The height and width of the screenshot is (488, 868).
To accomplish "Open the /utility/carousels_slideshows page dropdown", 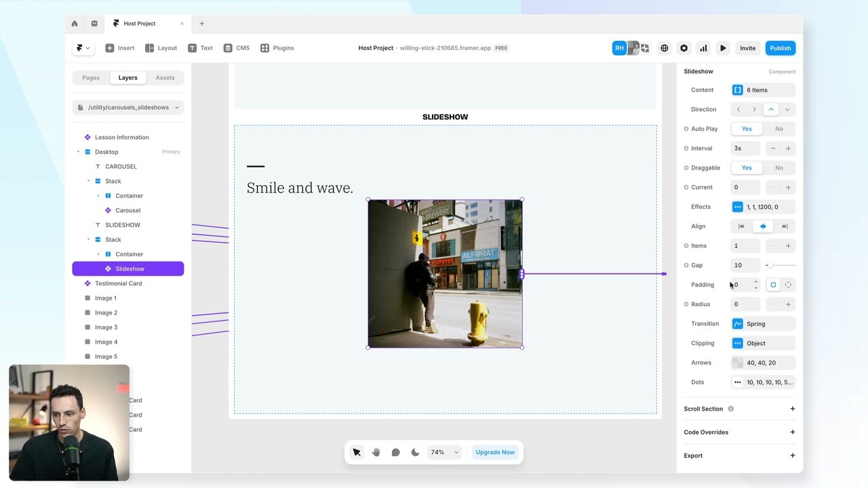I will pos(128,107).
